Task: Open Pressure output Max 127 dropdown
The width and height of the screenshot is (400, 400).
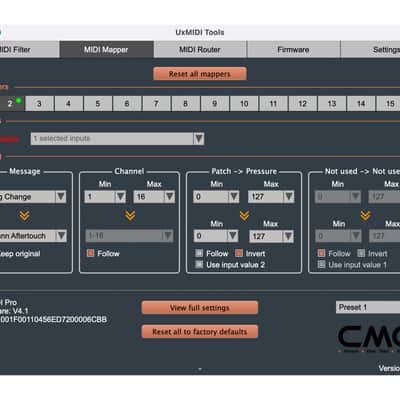Action: [271, 236]
